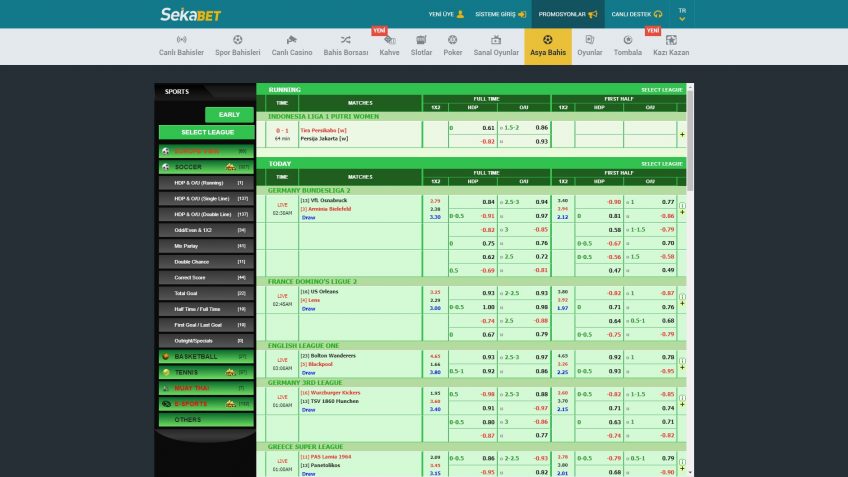Click the Tira Persikabo [w] team name
Image resolution: width=848 pixels, height=477 pixels.
click(323, 130)
